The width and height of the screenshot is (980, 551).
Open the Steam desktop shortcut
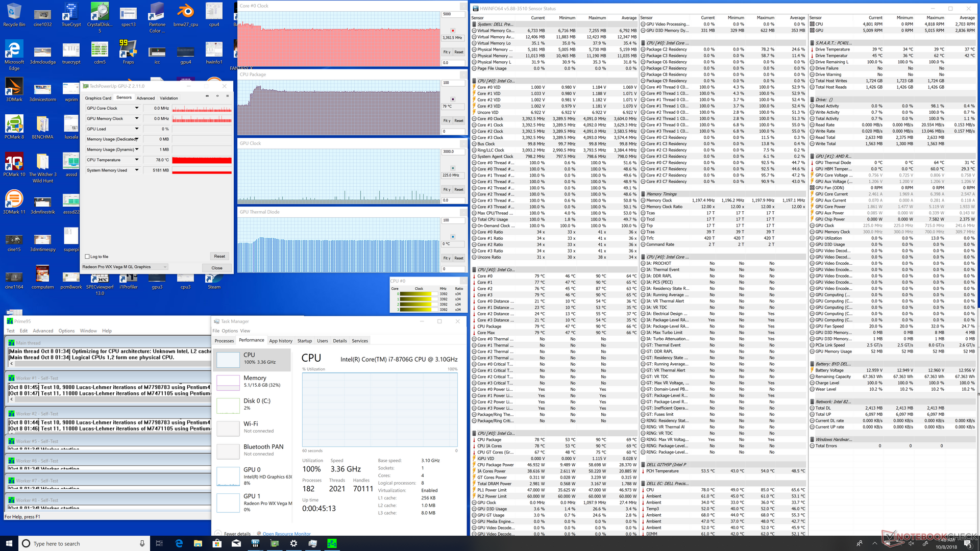point(214,281)
